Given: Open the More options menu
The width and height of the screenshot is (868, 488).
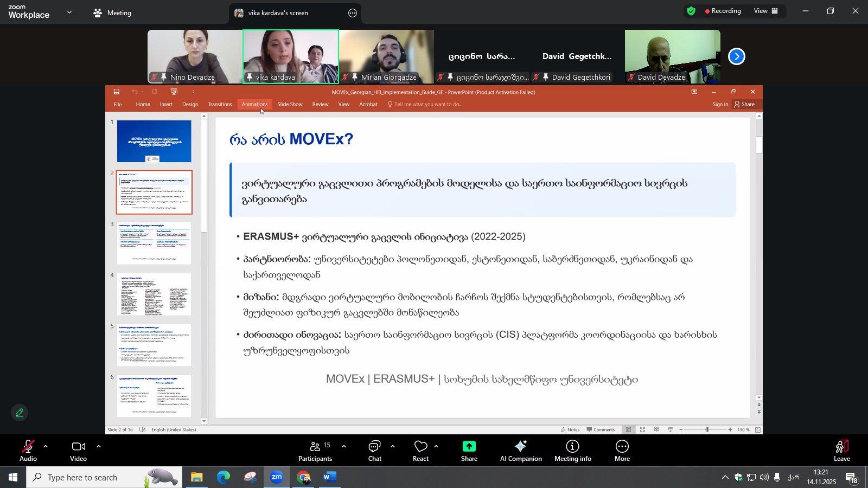Looking at the screenshot, I should [x=622, y=451].
